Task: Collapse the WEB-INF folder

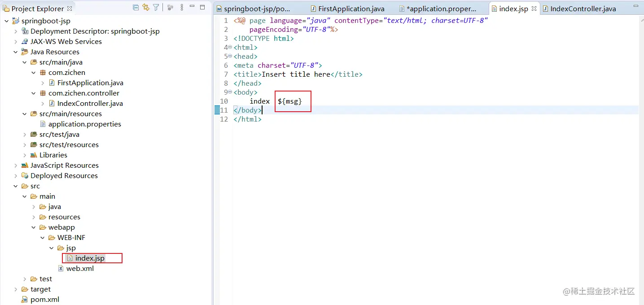Action: (x=43, y=238)
